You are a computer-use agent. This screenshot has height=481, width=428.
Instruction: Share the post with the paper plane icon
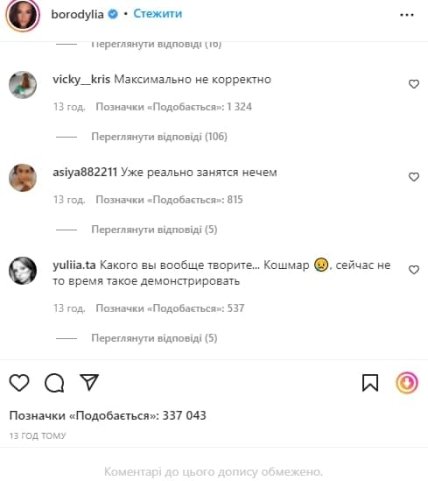(x=89, y=382)
